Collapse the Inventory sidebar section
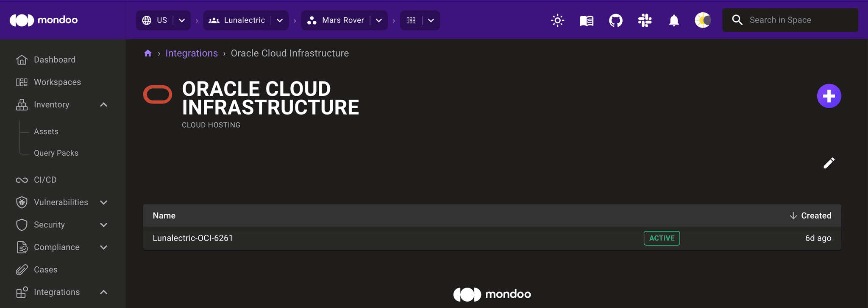Screen dimensions: 868x308 pos(103,105)
